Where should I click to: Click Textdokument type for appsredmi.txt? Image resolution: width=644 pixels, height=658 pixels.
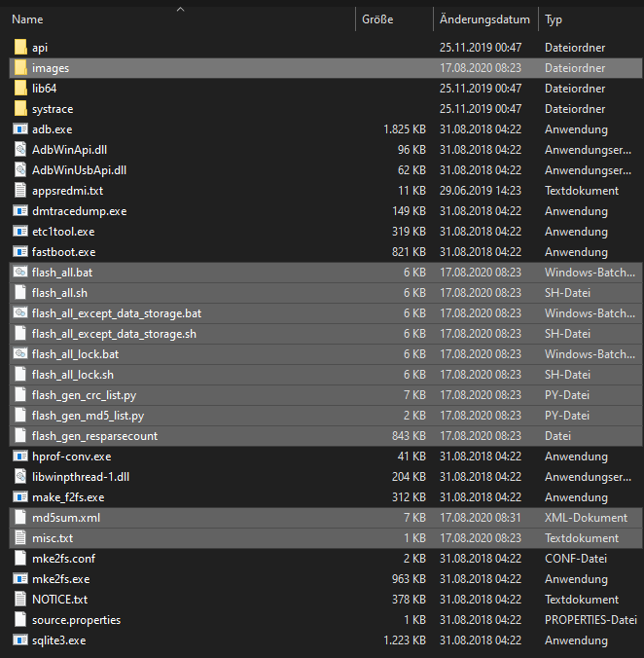pyautogui.click(x=582, y=191)
